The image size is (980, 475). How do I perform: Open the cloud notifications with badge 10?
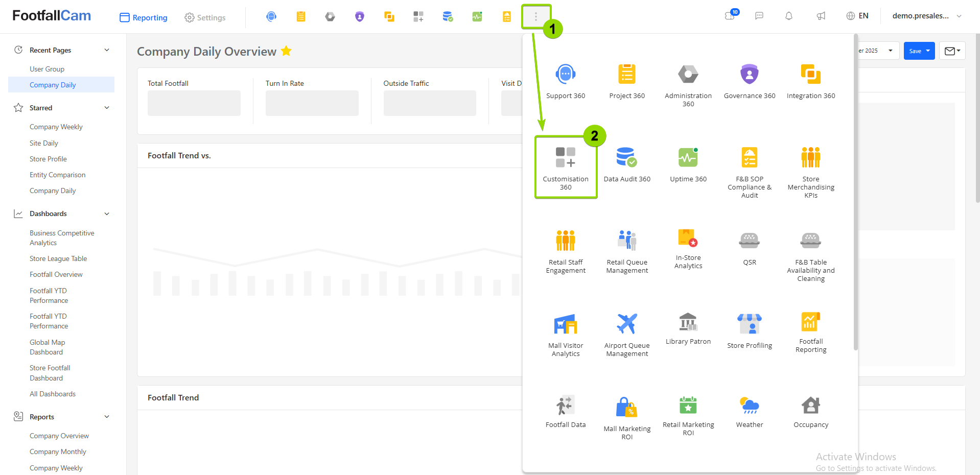tap(731, 15)
